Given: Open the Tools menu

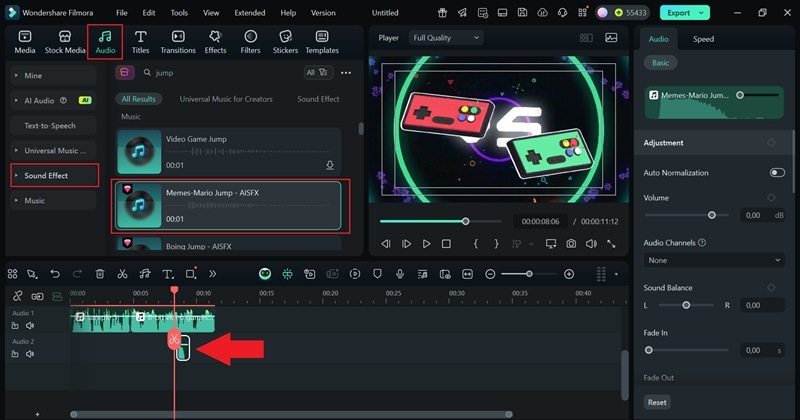Looking at the screenshot, I should (179, 13).
